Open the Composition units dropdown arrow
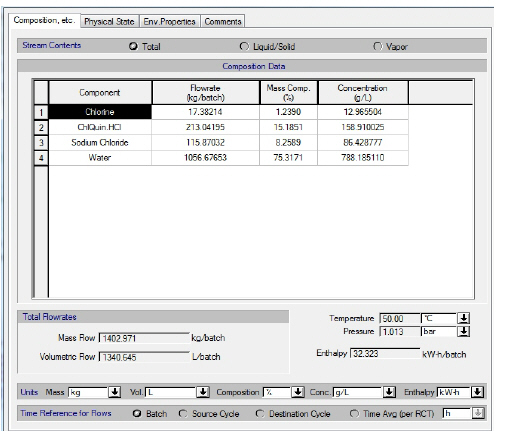506x435 pixels. [298, 392]
